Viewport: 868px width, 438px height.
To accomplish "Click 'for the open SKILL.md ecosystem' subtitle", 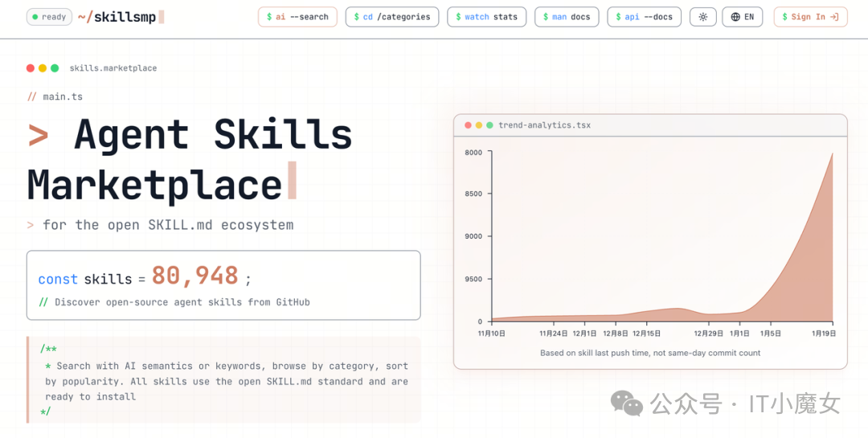I will 168,225.
